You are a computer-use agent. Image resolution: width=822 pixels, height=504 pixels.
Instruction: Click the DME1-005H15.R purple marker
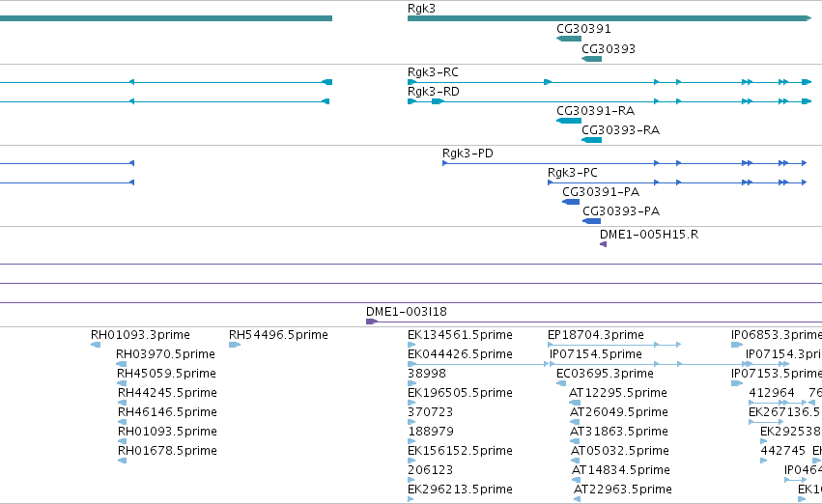[x=603, y=244]
